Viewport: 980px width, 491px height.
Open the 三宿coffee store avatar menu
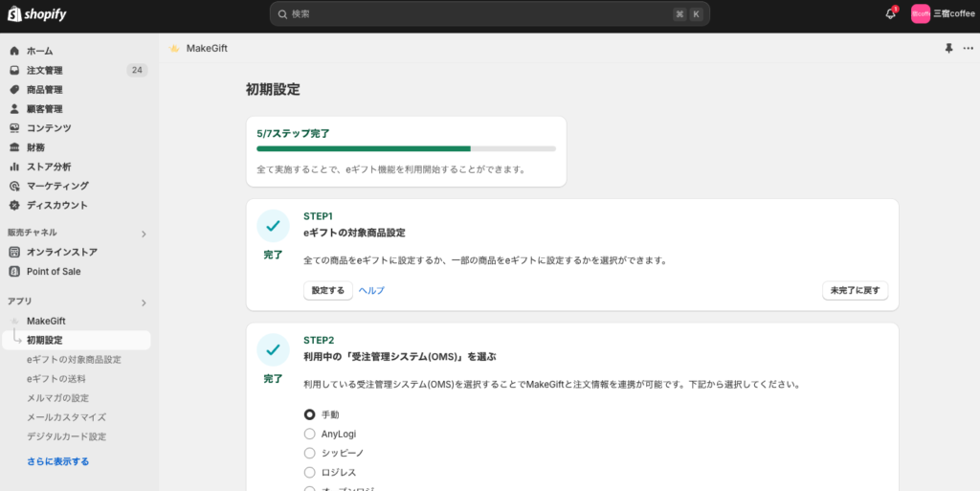[x=921, y=13]
